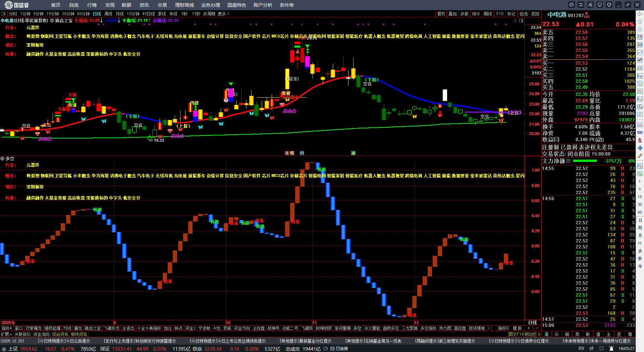The image size is (644, 352).
Task: Expand the 主力净额 list icon
Action: (x=568, y=161)
